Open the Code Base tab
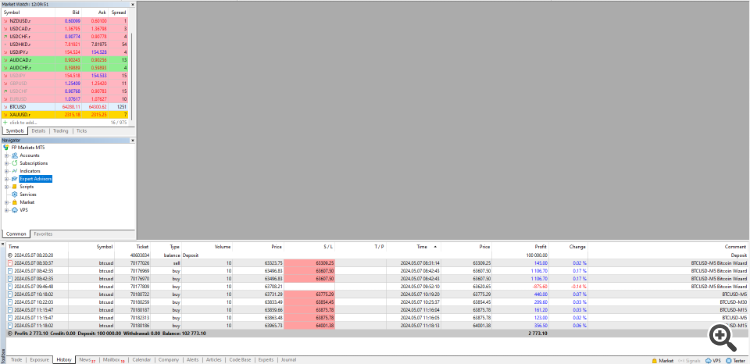Image resolution: width=750 pixels, height=364 pixels. click(x=240, y=360)
